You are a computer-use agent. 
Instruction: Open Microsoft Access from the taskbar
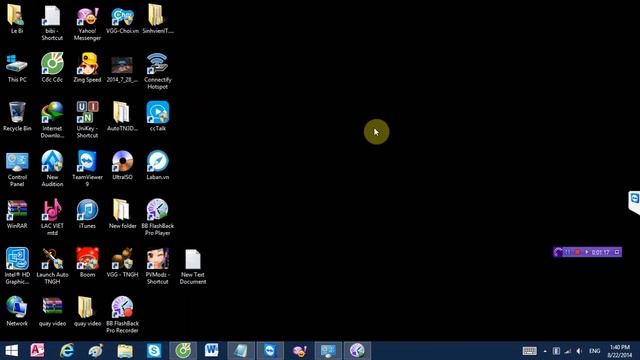click(x=37, y=351)
